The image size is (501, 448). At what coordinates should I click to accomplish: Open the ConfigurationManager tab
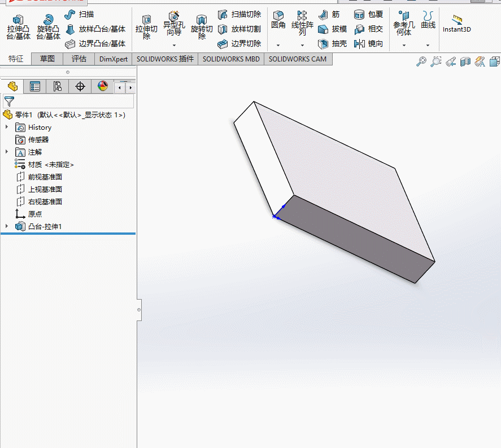click(58, 86)
